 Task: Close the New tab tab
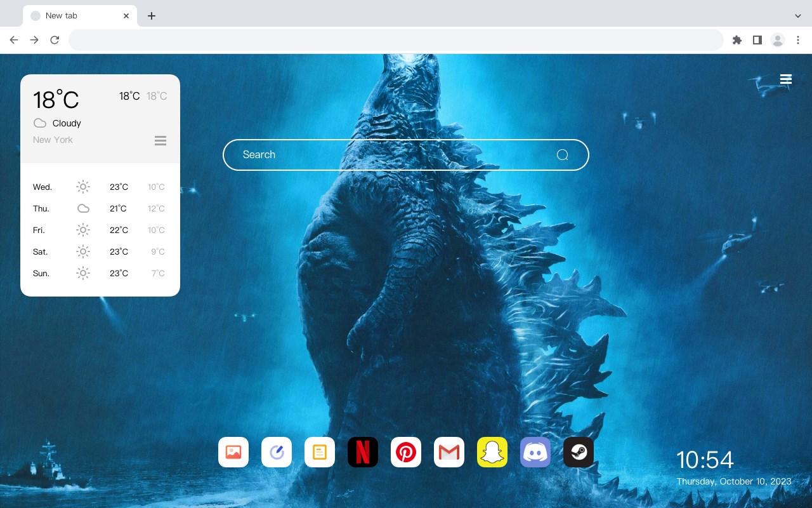[x=127, y=16]
